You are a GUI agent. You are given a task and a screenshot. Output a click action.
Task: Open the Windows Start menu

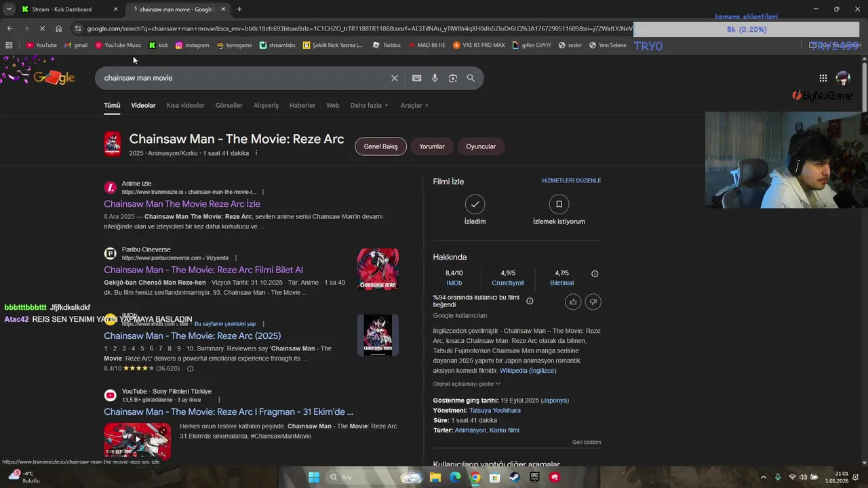(314, 477)
